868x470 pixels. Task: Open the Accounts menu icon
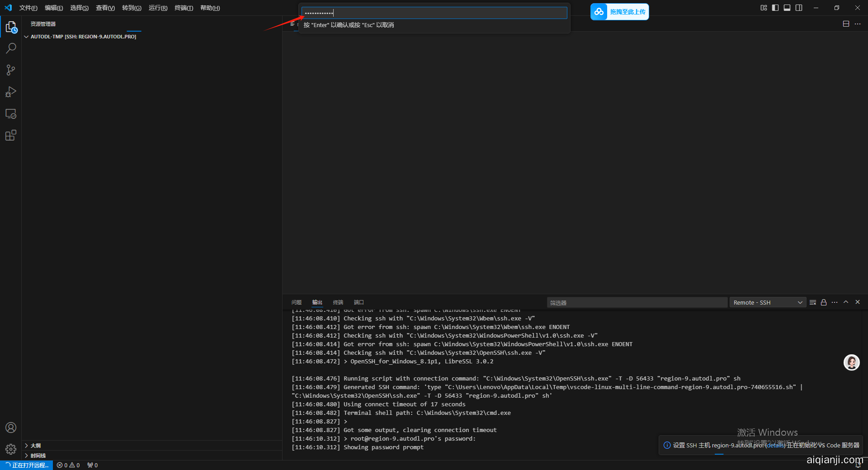pos(11,428)
